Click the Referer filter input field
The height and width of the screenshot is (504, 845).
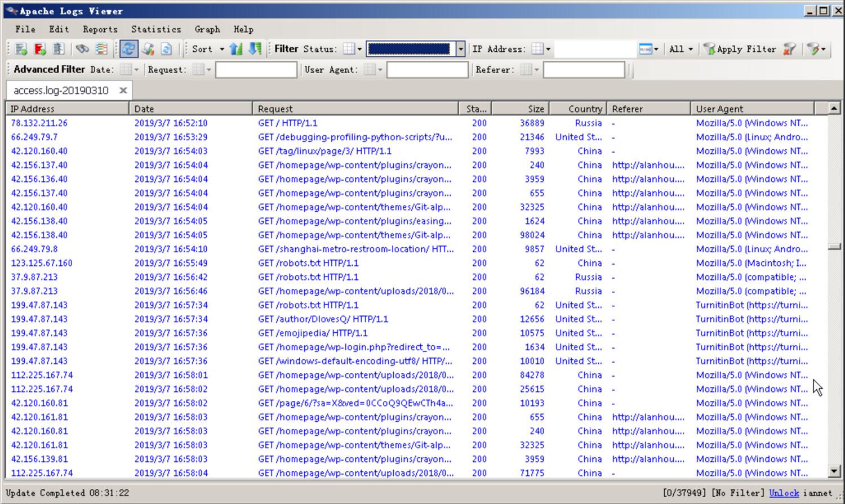(x=584, y=70)
